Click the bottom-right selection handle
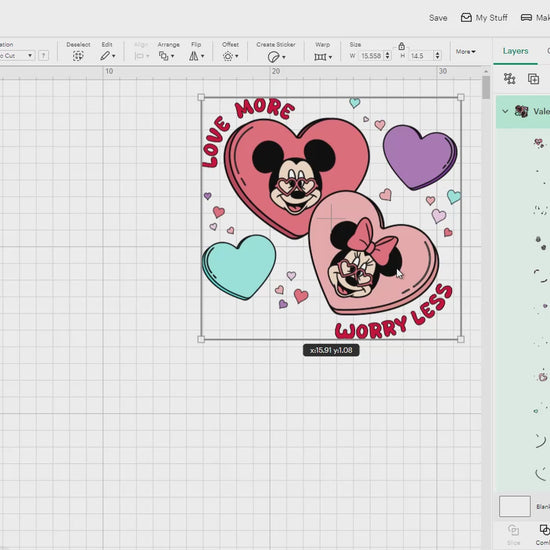This screenshot has height=550, width=550. (461, 339)
